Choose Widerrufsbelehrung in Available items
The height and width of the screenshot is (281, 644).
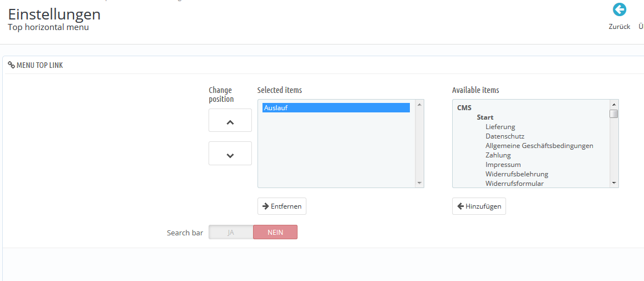tap(517, 174)
